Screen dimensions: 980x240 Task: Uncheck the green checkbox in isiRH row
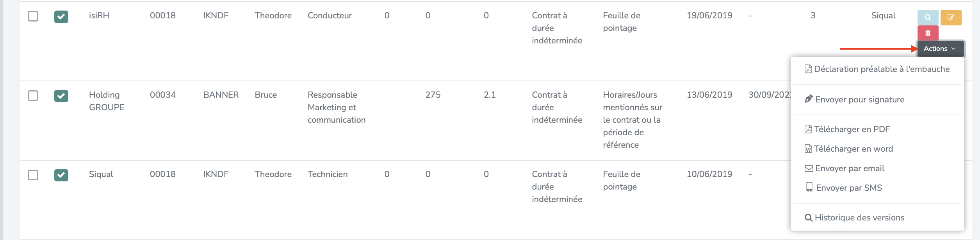click(61, 16)
